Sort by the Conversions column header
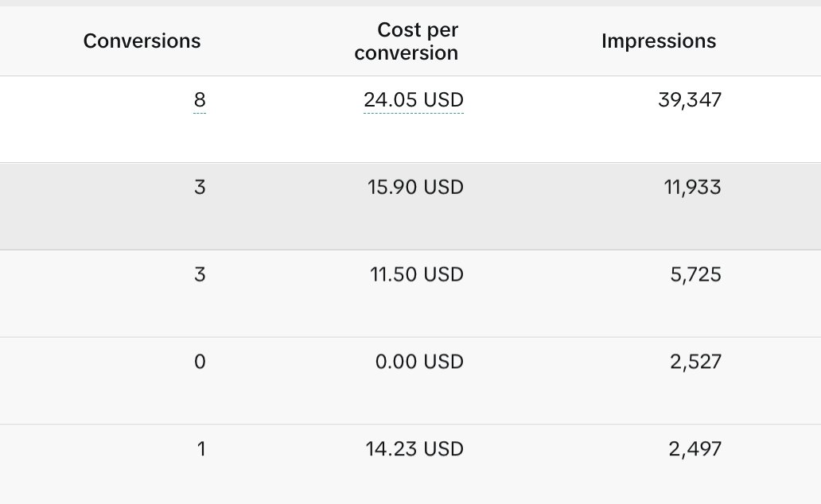Viewport: 821px width, 504px height. 142,41
